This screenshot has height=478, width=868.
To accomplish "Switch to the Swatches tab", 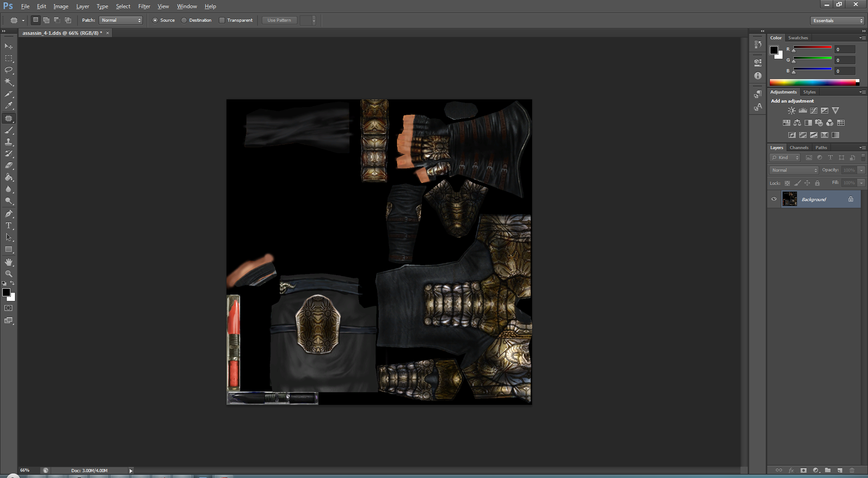I will 798,38.
